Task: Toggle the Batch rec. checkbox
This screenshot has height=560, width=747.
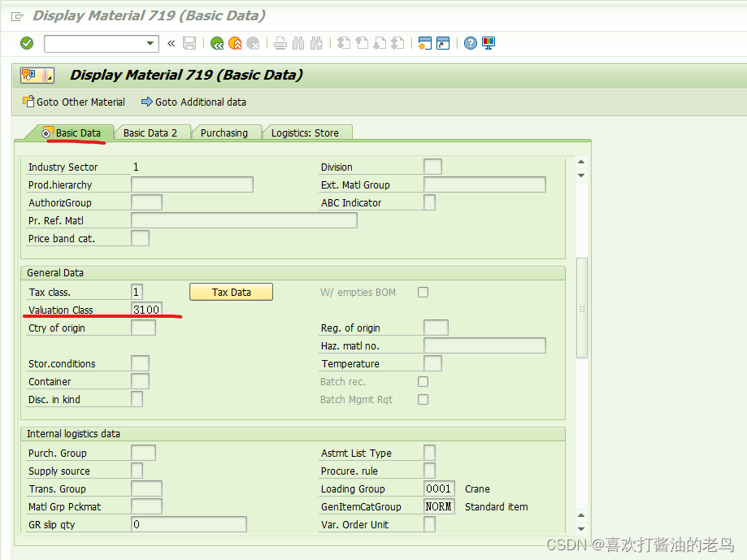Action: tap(423, 381)
